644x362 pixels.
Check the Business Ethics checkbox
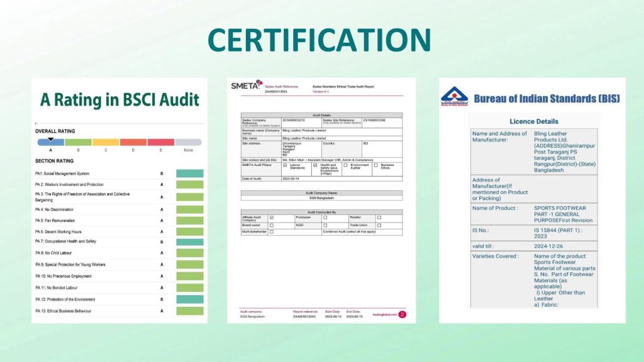376,165
